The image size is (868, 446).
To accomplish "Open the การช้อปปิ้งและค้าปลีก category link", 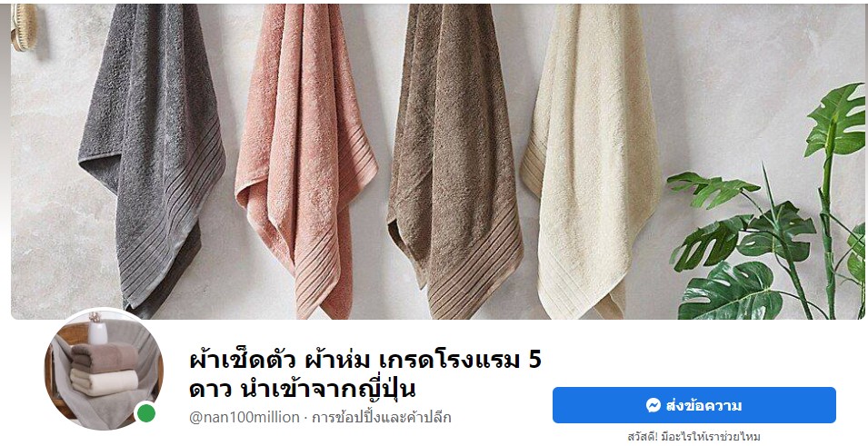I will [382, 417].
